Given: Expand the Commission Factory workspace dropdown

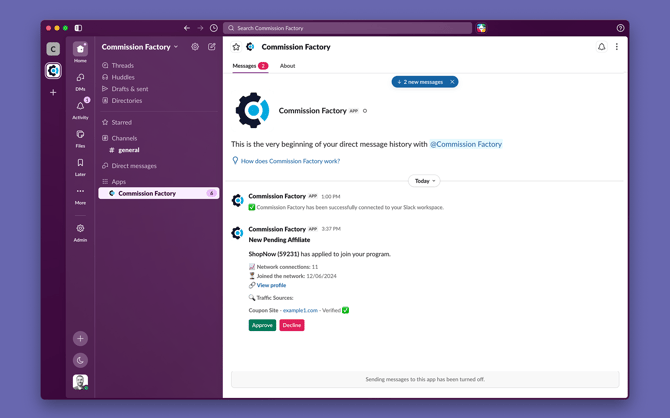Looking at the screenshot, I should tap(140, 47).
